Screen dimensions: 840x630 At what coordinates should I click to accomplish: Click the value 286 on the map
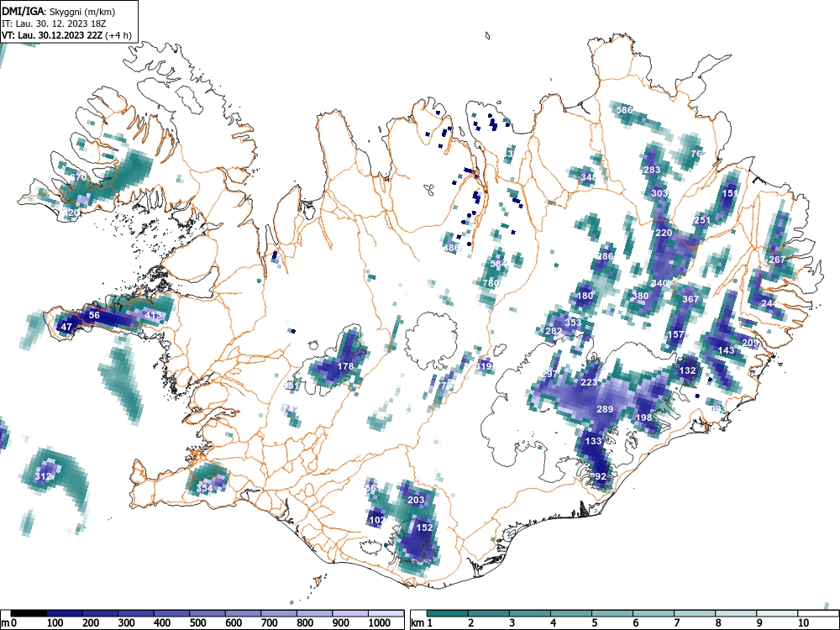pos(605,256)
